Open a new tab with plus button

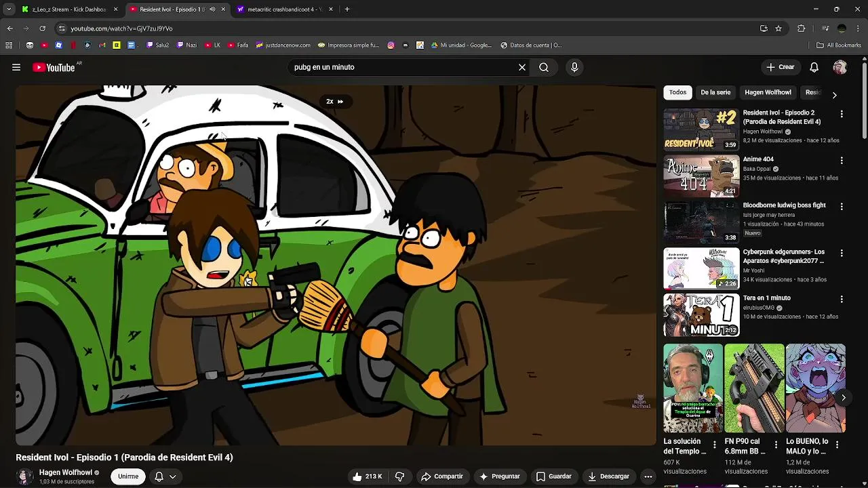click(x=347, y=9)
